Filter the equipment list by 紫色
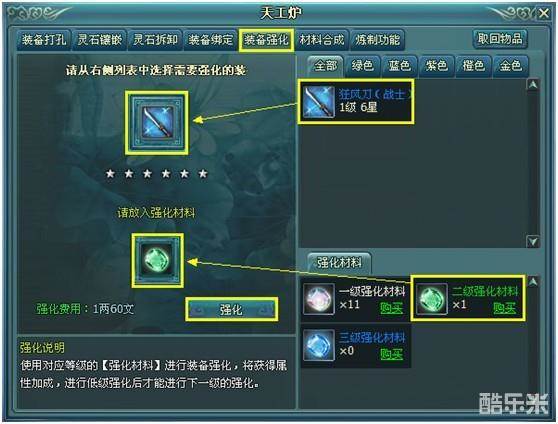558x424 pixels. tap(437, 66)
